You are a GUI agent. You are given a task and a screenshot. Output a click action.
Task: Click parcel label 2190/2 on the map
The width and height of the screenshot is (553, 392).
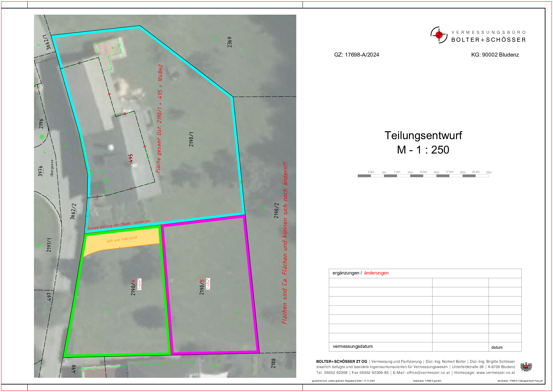tap(276, 211)
